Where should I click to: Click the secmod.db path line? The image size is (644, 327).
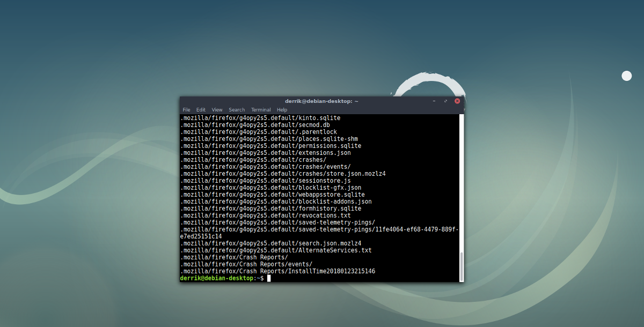(x=255, y=125)
